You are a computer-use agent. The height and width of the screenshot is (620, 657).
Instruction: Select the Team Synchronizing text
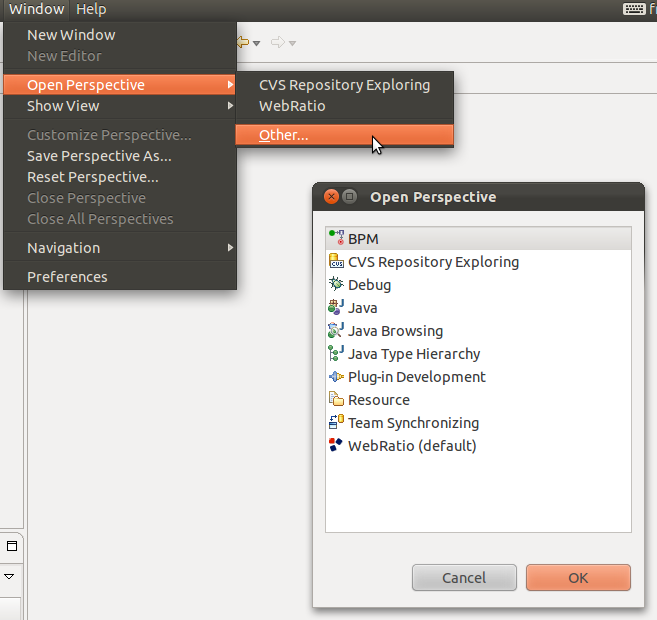click(x=414, y=423)
